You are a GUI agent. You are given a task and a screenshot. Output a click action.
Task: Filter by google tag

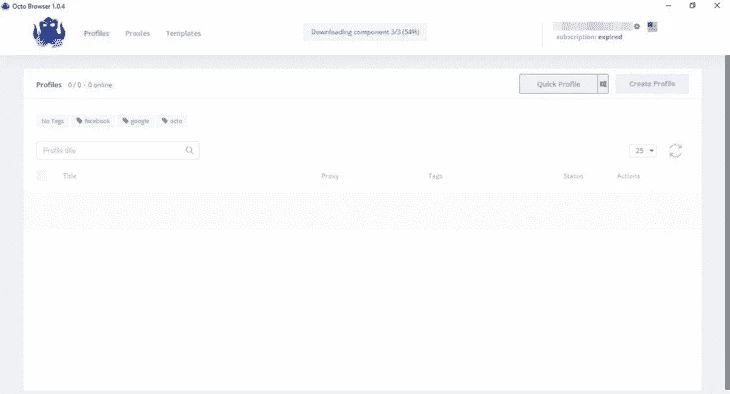[x=136, y=121]
